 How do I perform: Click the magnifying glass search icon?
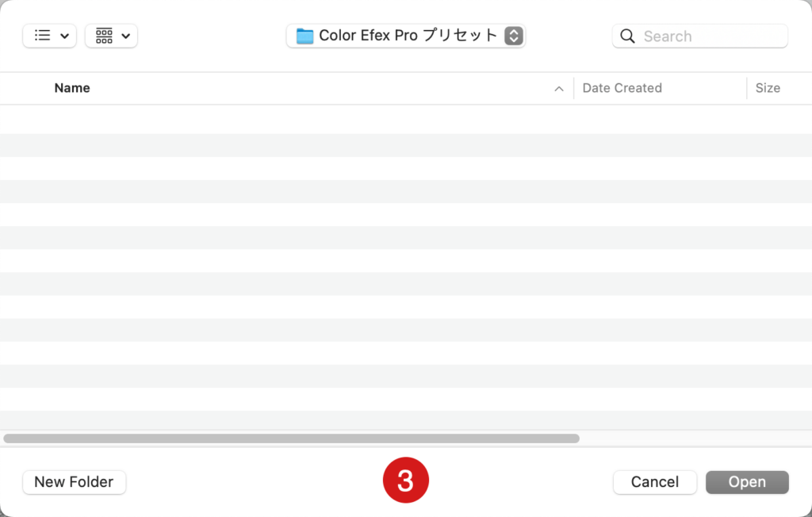pos(627,36)
